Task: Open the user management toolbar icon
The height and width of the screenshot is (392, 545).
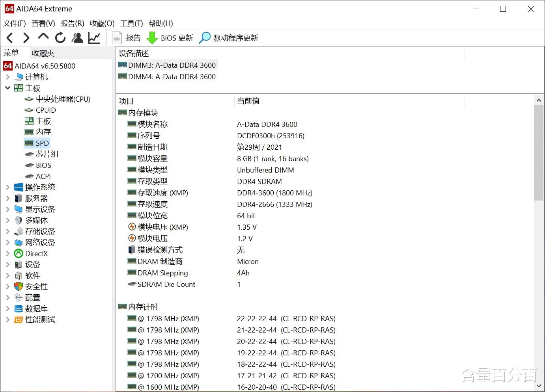Action: pos(77,38)
